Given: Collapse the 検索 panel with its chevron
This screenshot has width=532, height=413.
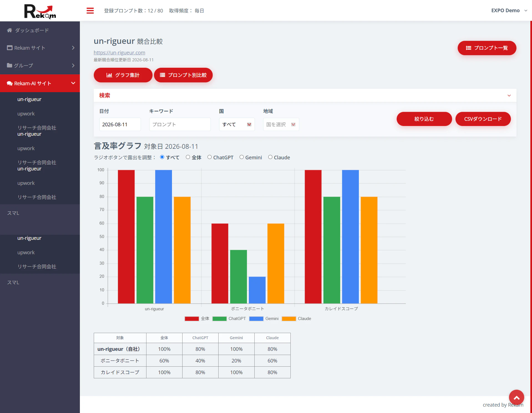Looking at the screenshot, I should coord(509,95).
